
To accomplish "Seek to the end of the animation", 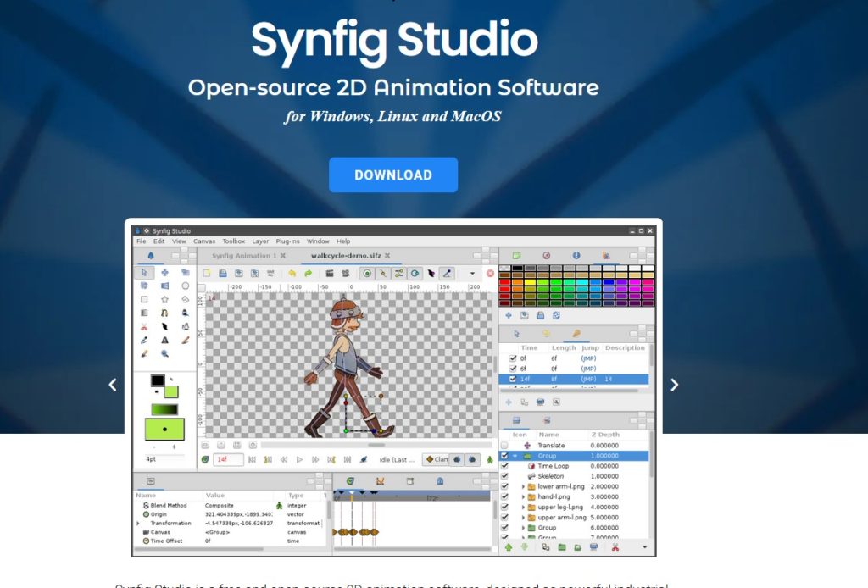I will (348, 460).
